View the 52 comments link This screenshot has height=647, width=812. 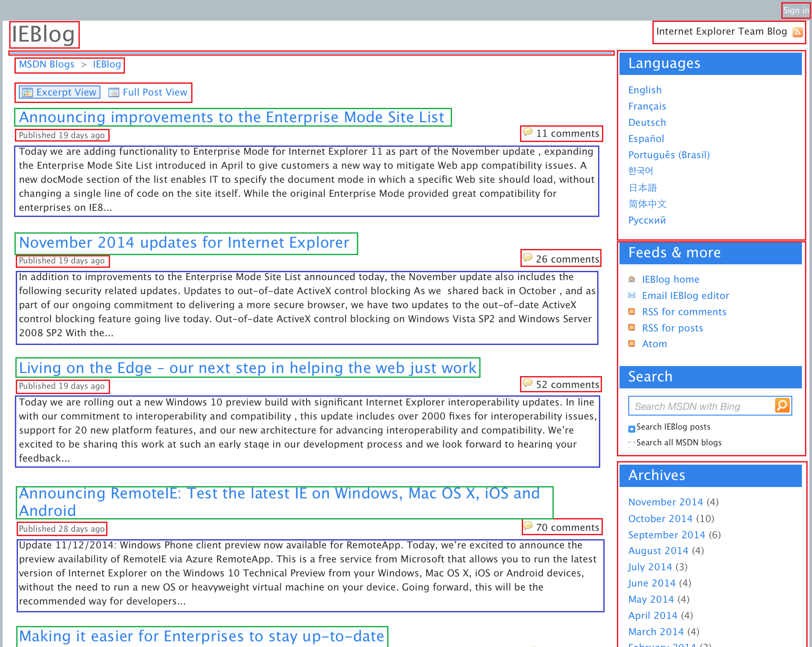point(567,384)
